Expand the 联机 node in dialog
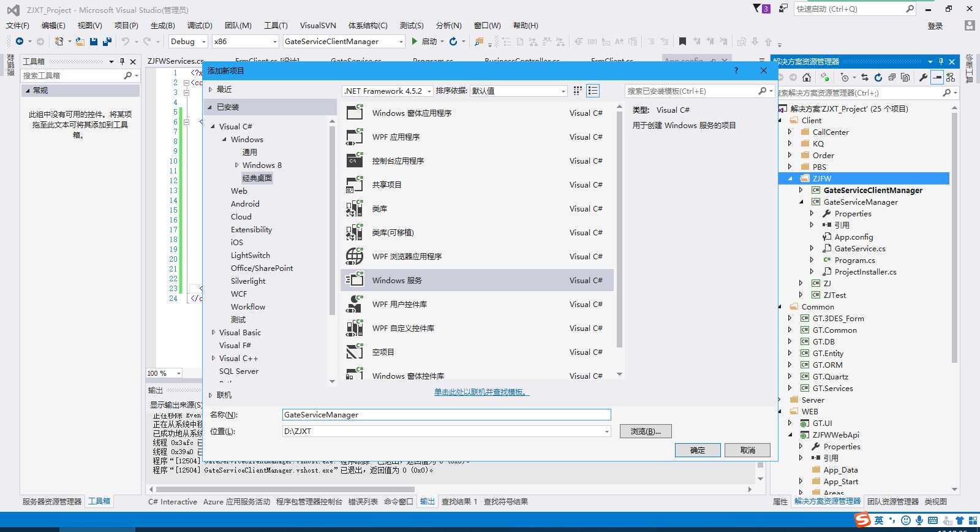This screenshot has height=532, width=980. [x=211, y=395]
